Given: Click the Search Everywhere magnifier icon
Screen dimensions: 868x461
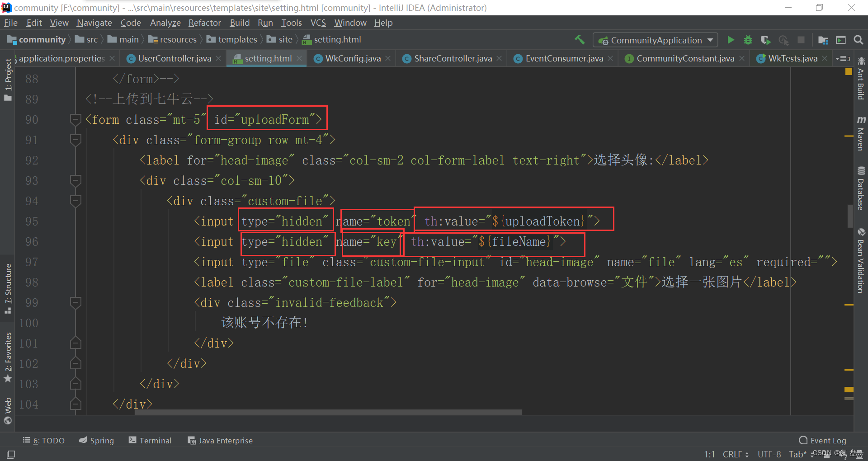Looking at the screenshot, I should point(858,40).
